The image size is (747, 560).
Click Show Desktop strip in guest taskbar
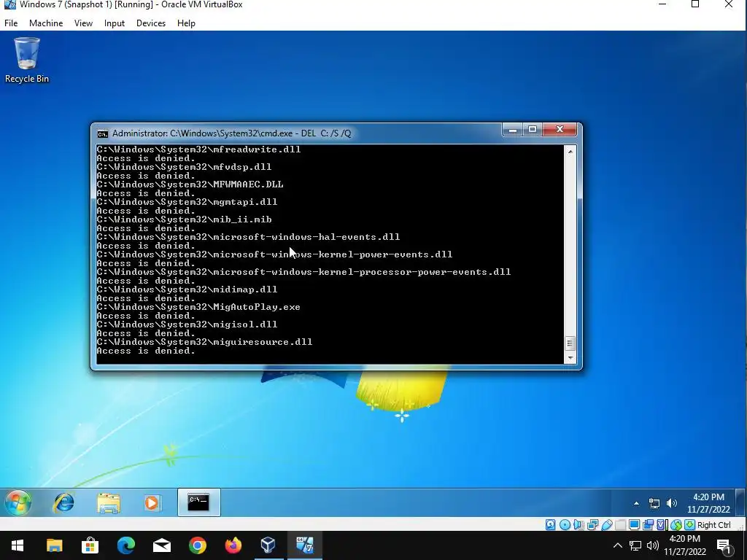tap(740, 502)
